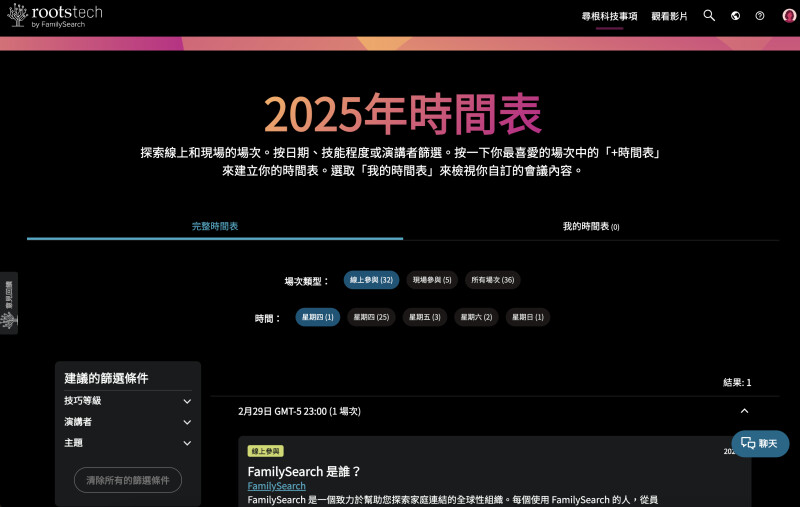Open 觀看影片 navigation item
Image resolution: width=800 pixels, height=507 pixels.
point(669,16)
